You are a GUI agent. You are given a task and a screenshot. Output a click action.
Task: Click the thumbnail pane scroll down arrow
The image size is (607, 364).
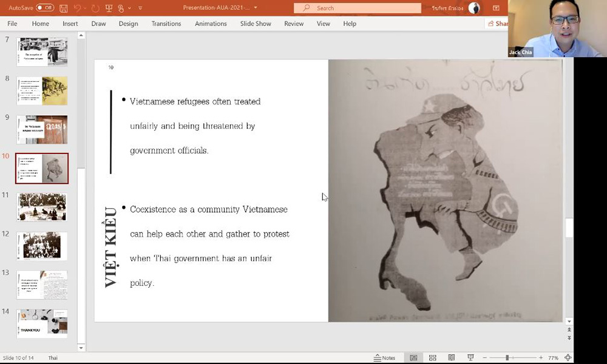point(81,348)
